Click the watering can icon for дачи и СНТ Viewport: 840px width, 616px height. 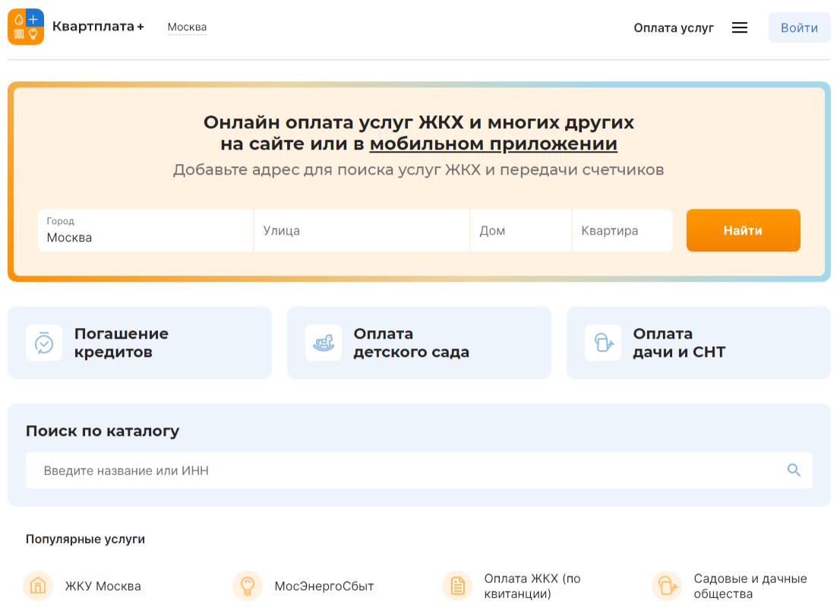(x=603, y=343)
